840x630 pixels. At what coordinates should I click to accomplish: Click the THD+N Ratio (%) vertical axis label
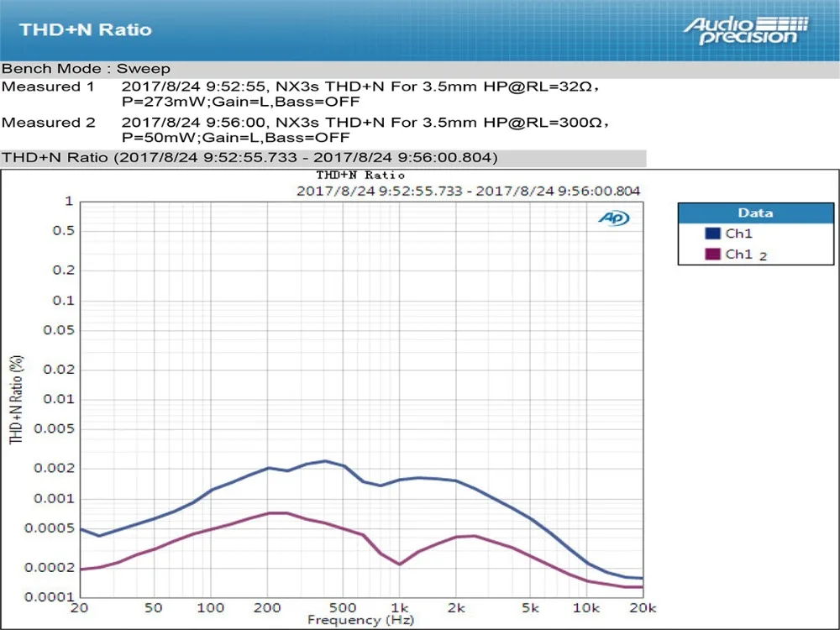coord(17,399)
